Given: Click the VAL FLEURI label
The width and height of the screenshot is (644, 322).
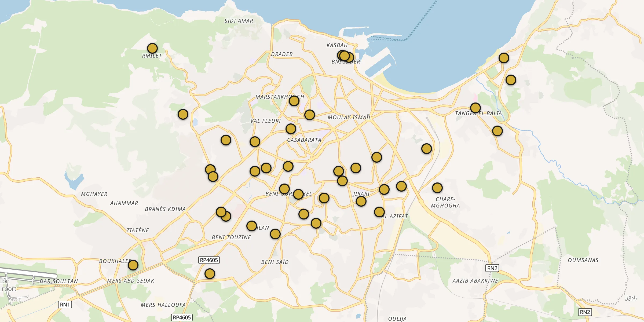Looking at the screenshot, I should (266, 121).
